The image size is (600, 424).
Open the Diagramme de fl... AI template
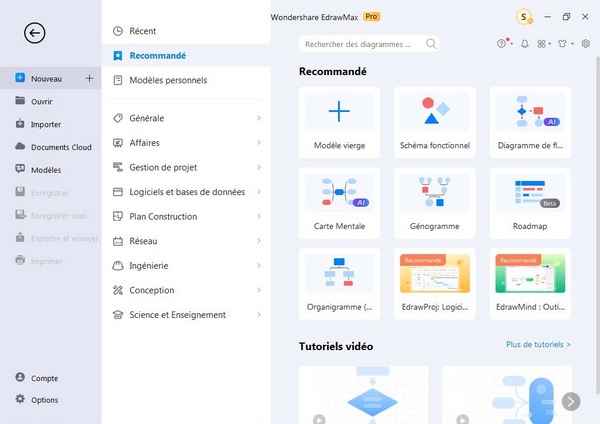click(x=530, y=122)
